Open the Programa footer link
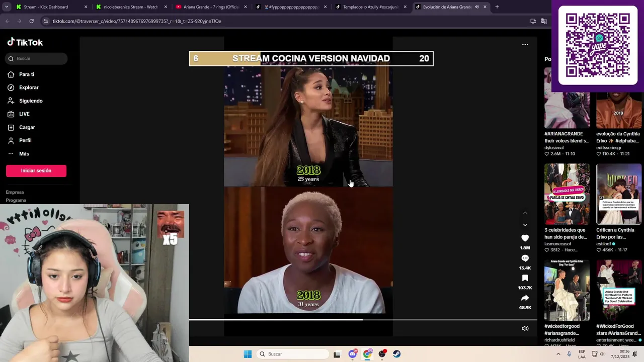 [16, 200]
